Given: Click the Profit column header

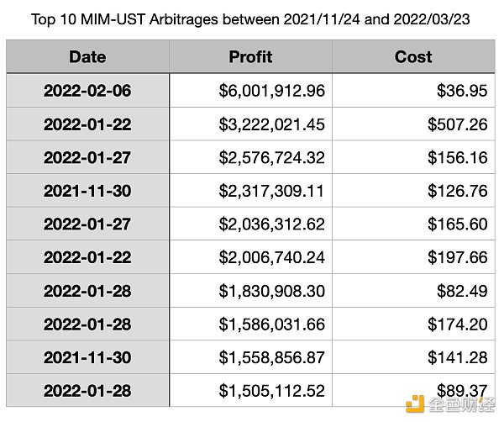Looking at the screenshot, I should click(x=250, y=56).
